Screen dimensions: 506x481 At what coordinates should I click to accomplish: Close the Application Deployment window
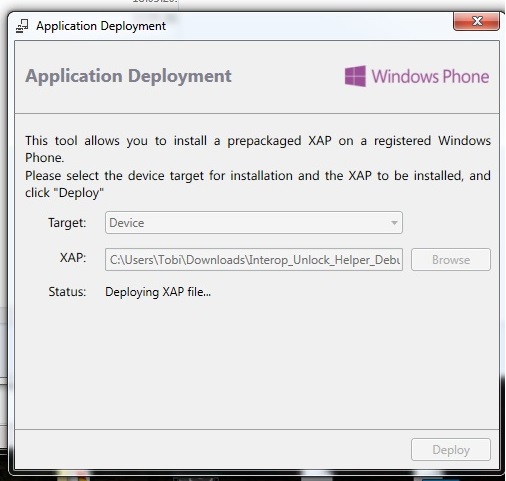[x=476, y=21]
